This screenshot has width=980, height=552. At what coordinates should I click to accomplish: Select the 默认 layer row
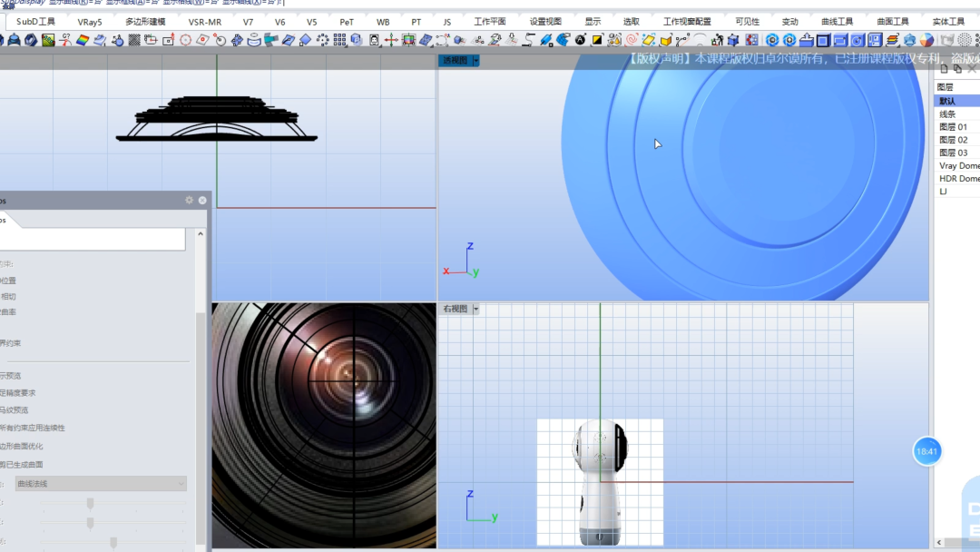tap(957, 101)
